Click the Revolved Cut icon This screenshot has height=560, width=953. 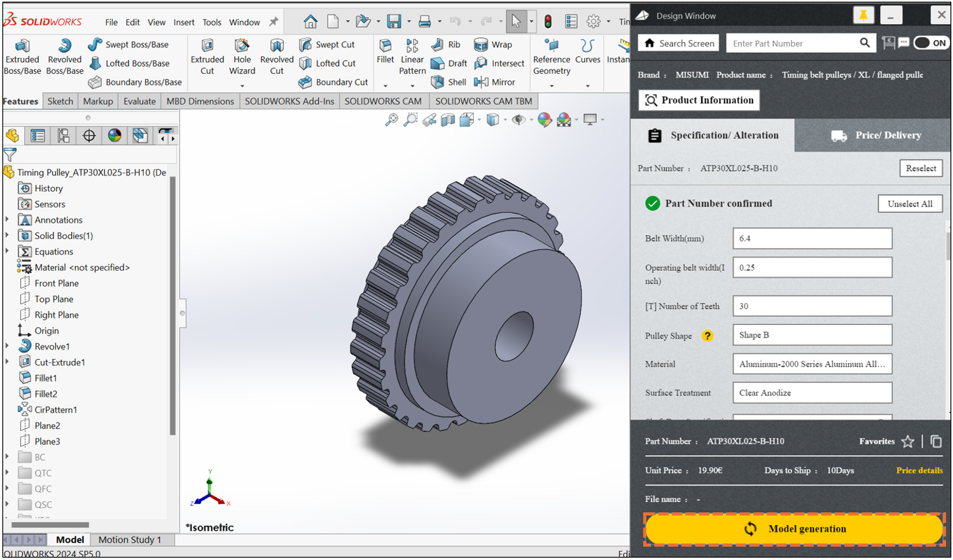(x=277, y=56)
